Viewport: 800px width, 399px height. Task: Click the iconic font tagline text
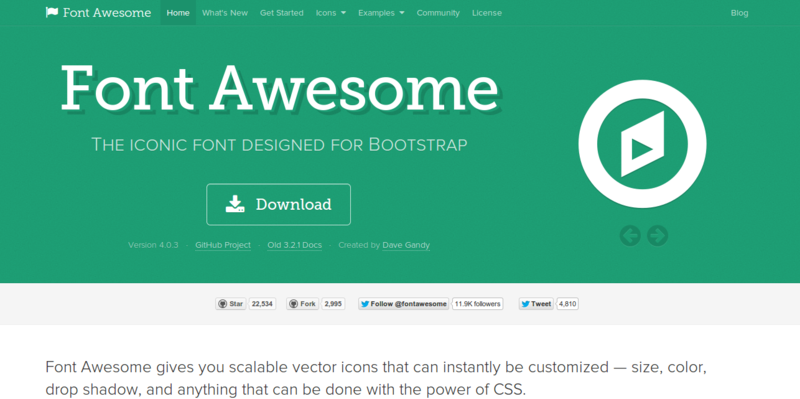coord(279,145)
